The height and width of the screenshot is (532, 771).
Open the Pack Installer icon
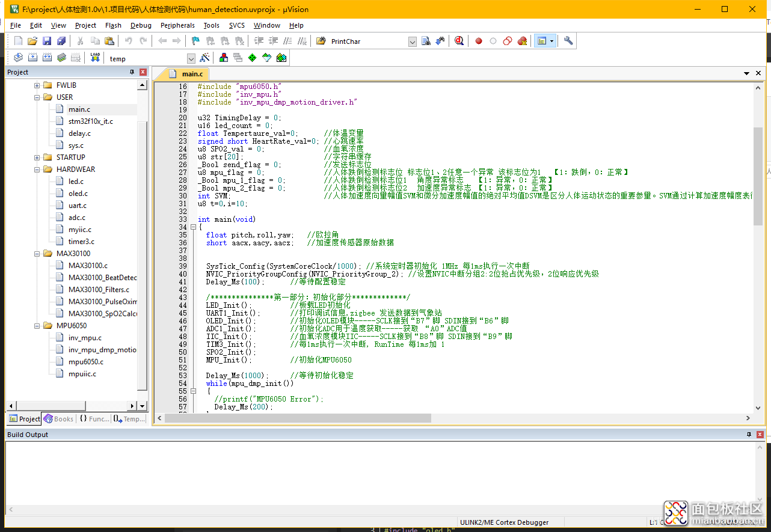click(x=281, y=58)
